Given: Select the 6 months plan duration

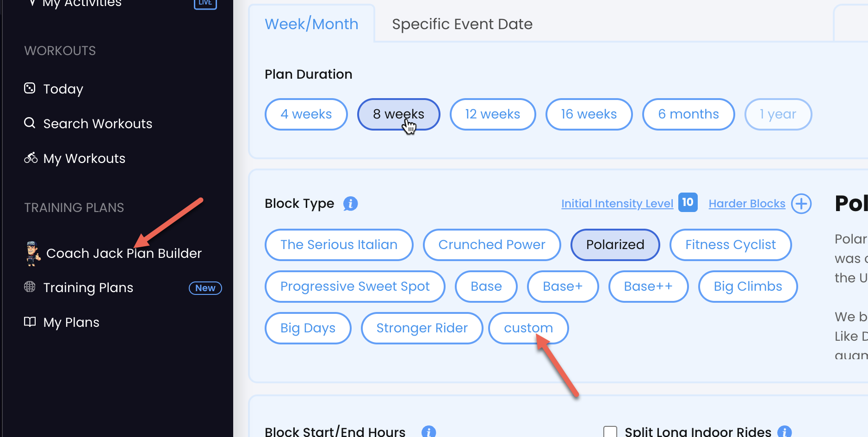Looking at the screenshot, I should [688, 114].
